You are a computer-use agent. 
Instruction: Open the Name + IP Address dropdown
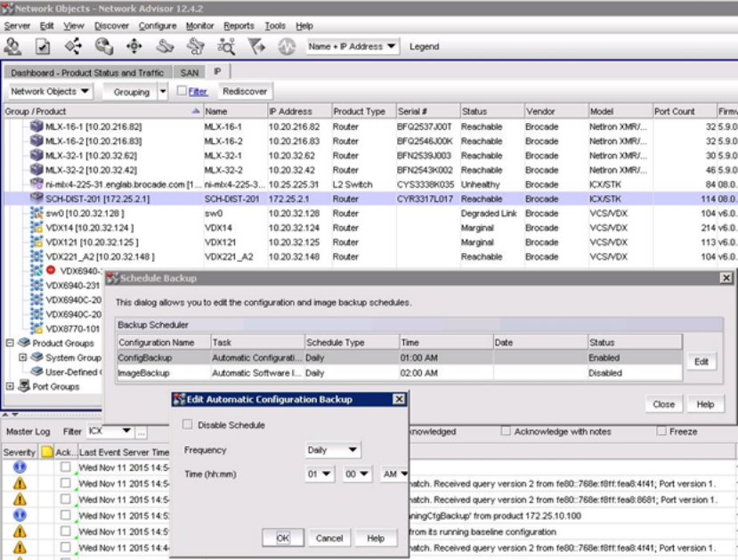tap(352, 46)
